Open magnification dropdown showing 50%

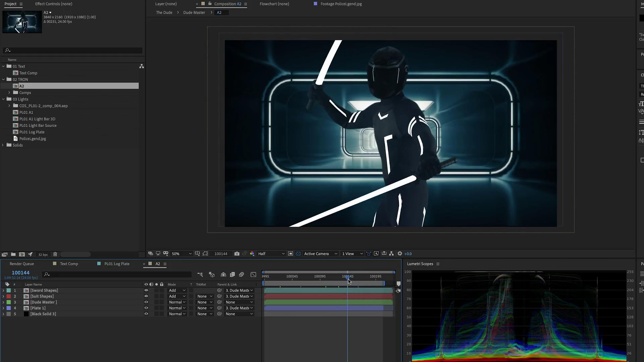181,254
